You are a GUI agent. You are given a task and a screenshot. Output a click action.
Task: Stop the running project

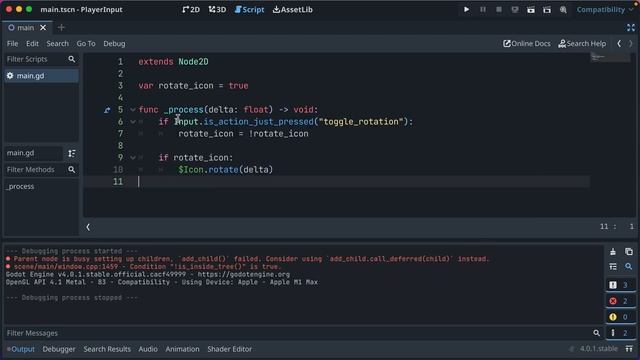point(499,9)
